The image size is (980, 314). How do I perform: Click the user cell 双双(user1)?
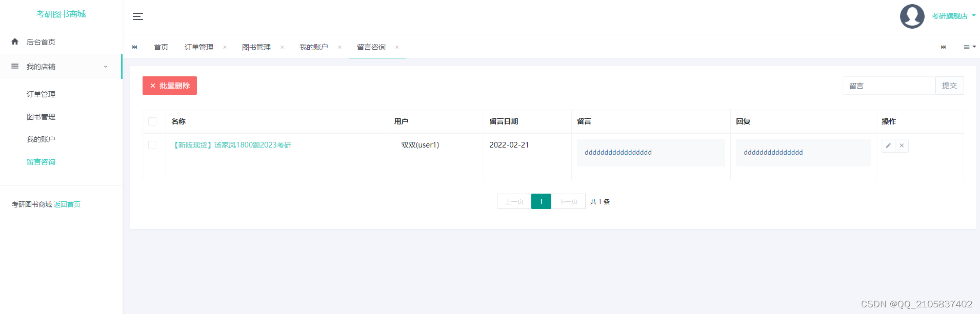tap(420, 145)
